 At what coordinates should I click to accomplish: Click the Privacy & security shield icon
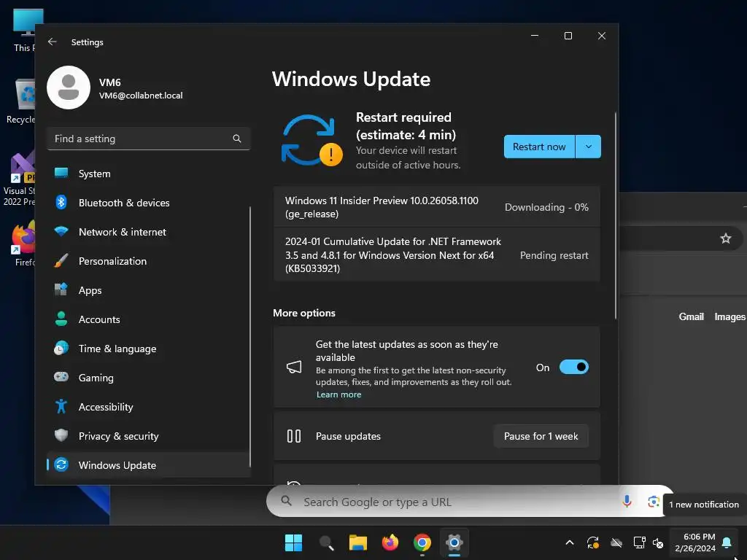61,435
